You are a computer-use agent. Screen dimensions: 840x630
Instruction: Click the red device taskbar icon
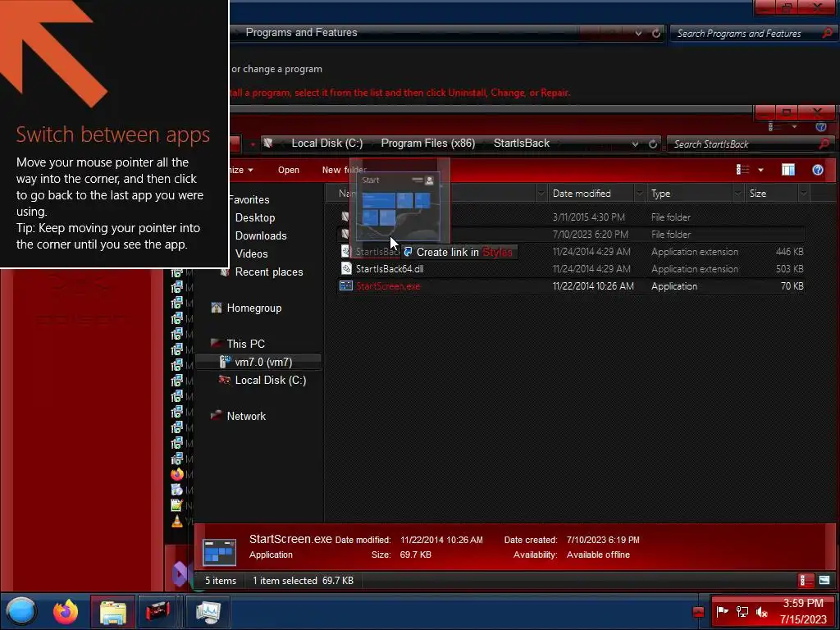pos(157,612)
